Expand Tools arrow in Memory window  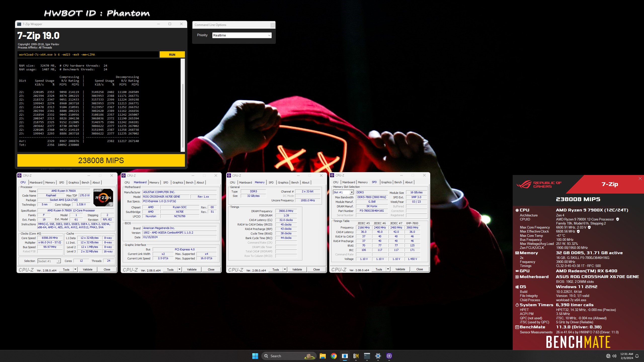285,269
